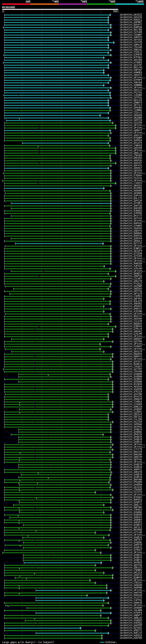Open hit UniRef100_B9GSC1

[131, 20]
